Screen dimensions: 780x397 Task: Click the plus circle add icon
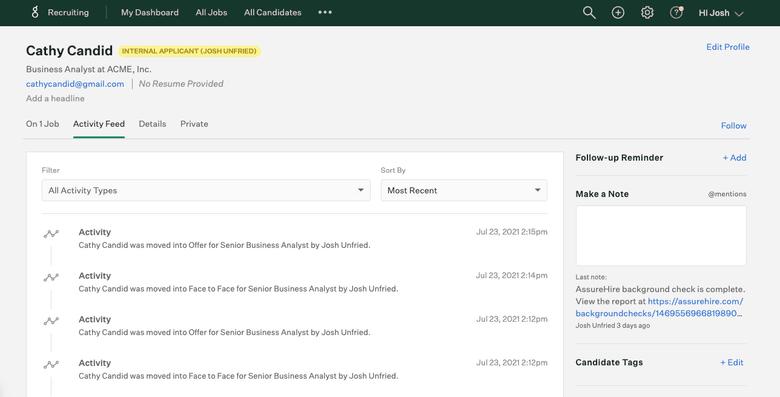click(x=618, y=12)
